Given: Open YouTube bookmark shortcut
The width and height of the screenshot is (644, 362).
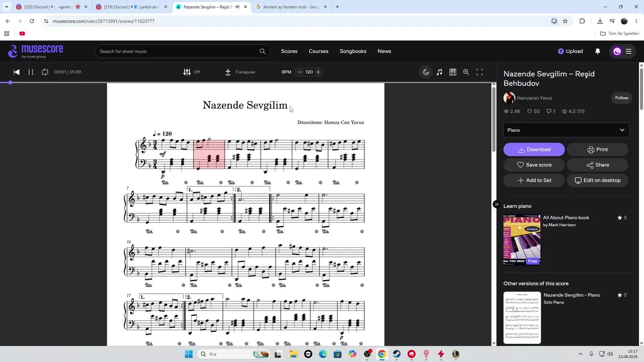Looking at the screenshot, I should (22, 34).
